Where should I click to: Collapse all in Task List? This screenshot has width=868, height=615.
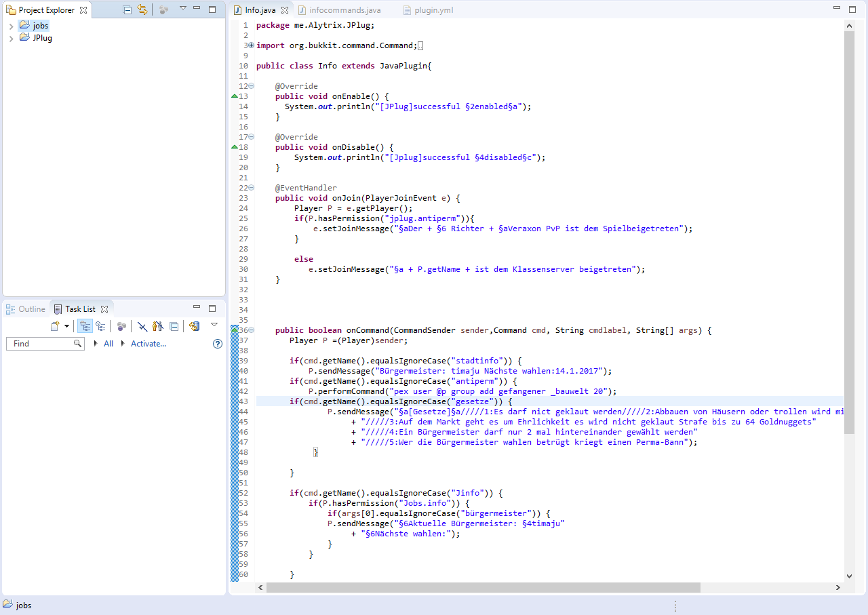174,326
